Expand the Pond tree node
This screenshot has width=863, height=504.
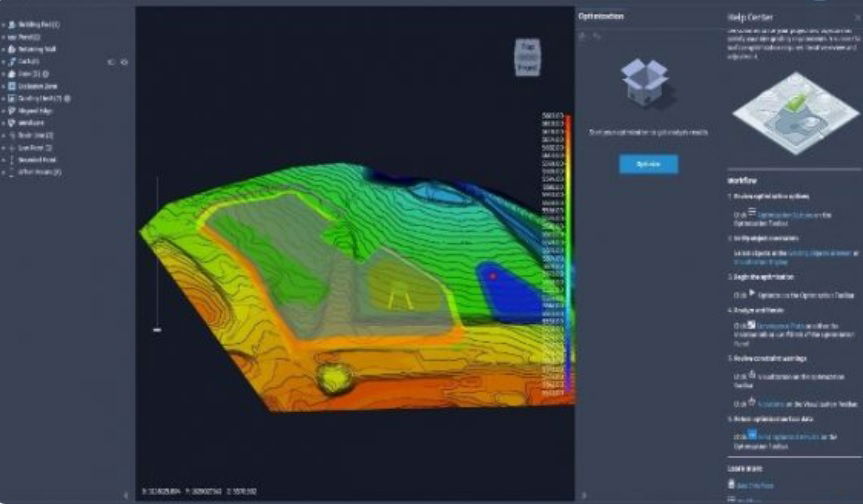[3, 37]
